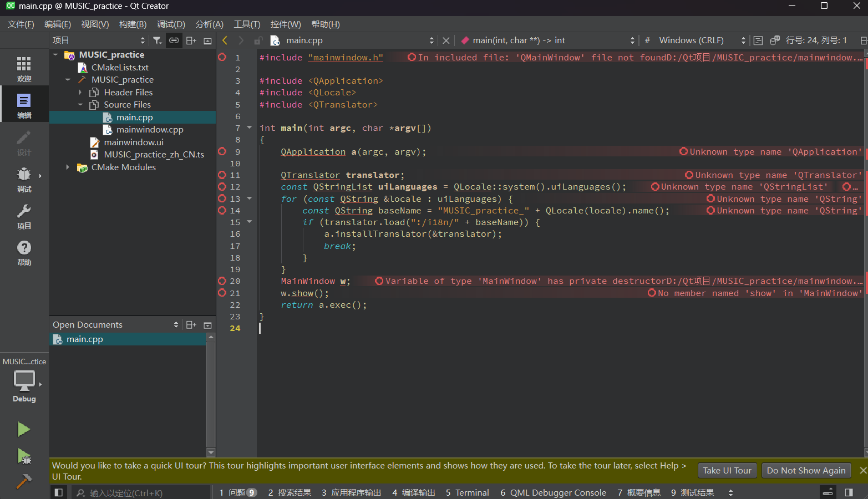Toggle the left sidebar visibility
The height and width of the screenshot is (499, 868).
58,492
